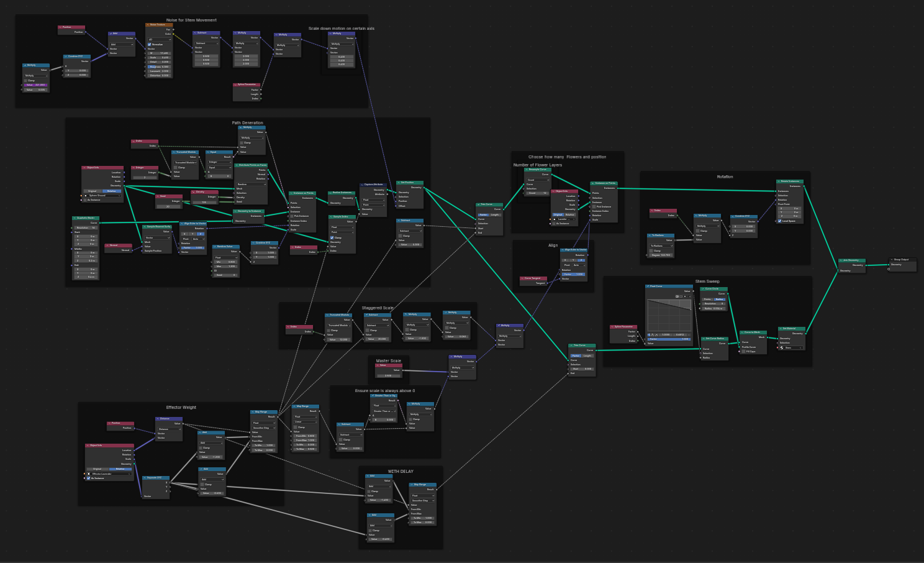Collapse the Float Curve node header arrow
The width and height of the screenshot is (924, 563).
click(x=648, y=286)
